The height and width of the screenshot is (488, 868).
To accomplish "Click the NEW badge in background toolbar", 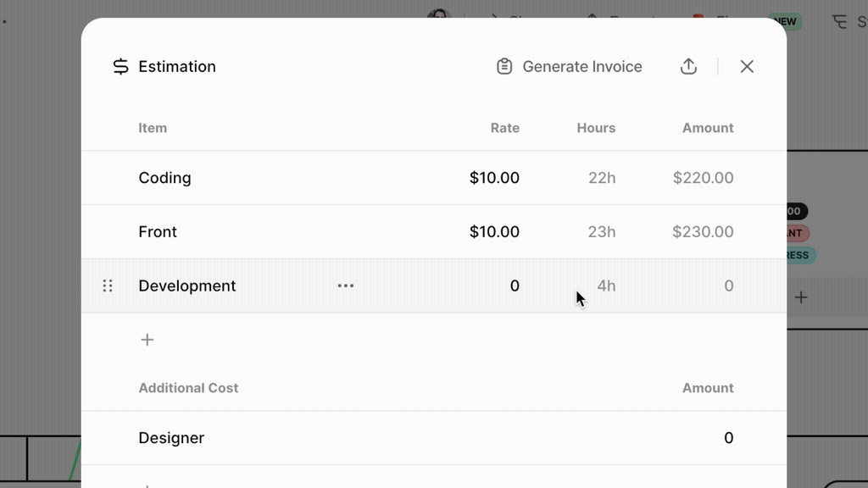I will click(785, 21).
